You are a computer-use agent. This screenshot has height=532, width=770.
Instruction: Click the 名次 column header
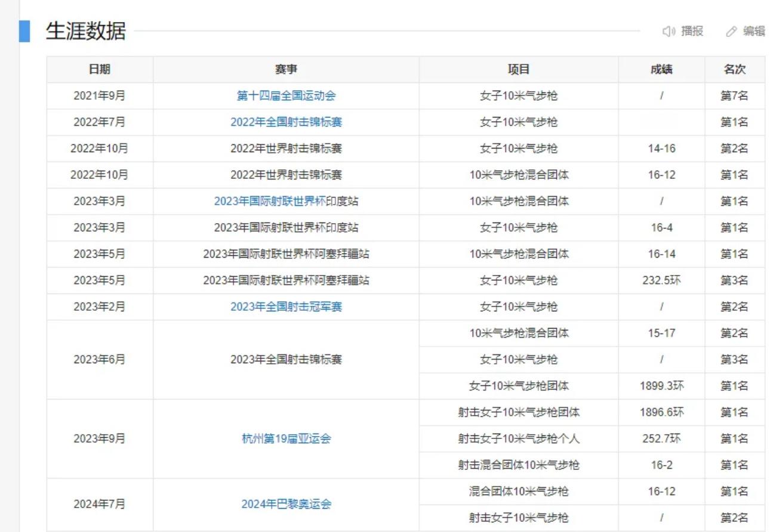(x=734, y=69)
